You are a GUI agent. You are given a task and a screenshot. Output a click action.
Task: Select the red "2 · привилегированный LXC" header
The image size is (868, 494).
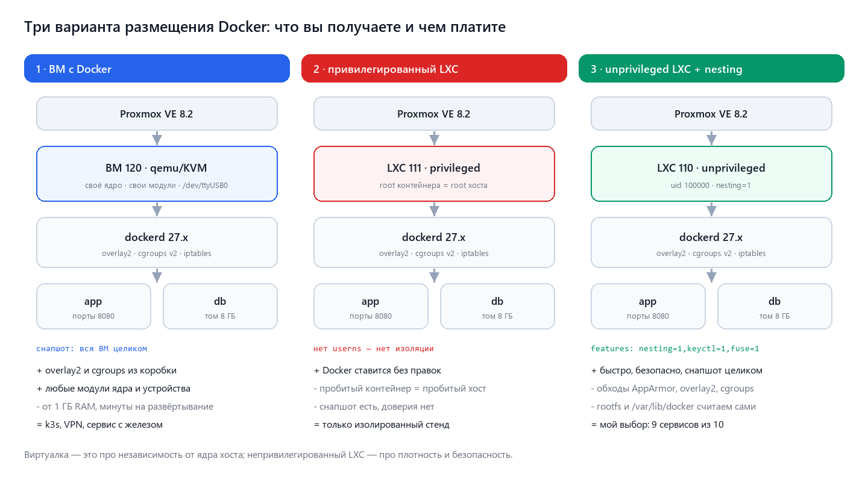[x=434, y=68]
